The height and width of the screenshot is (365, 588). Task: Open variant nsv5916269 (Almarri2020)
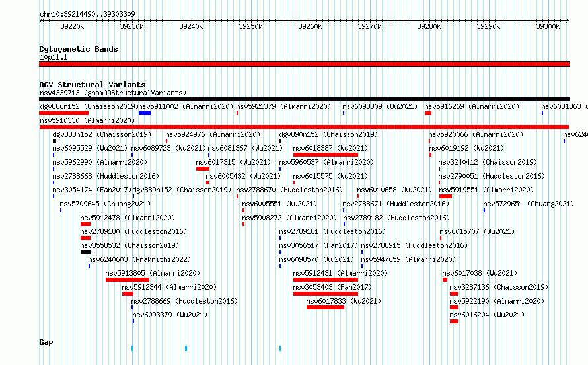pos(472,106)
